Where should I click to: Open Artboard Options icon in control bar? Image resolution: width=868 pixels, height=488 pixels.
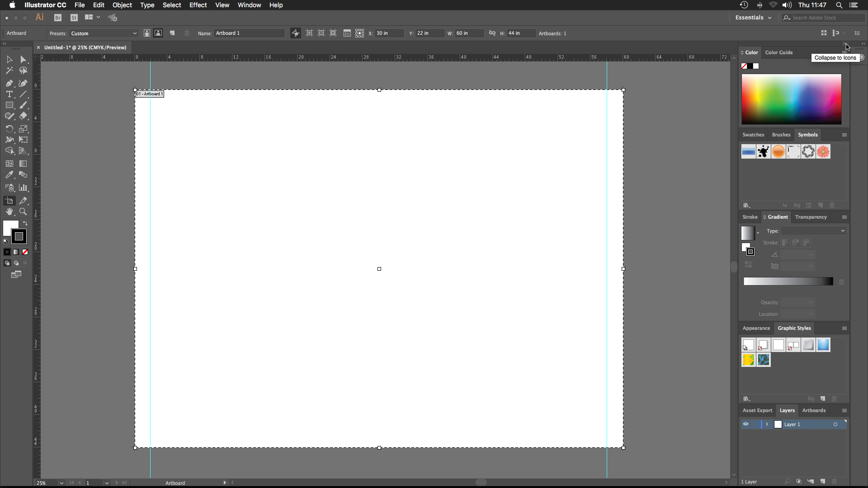[347, 33]
